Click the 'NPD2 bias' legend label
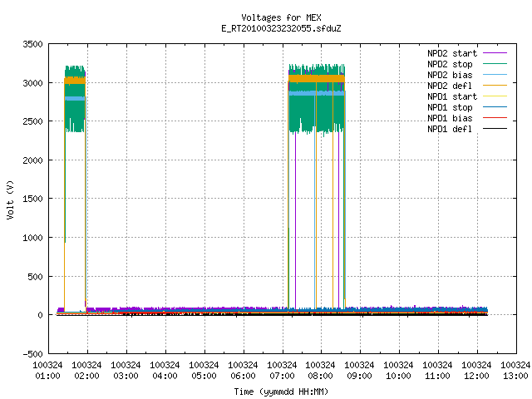Image resolution: width=532 pixels, height=399 pixels. tap(450, 75)
